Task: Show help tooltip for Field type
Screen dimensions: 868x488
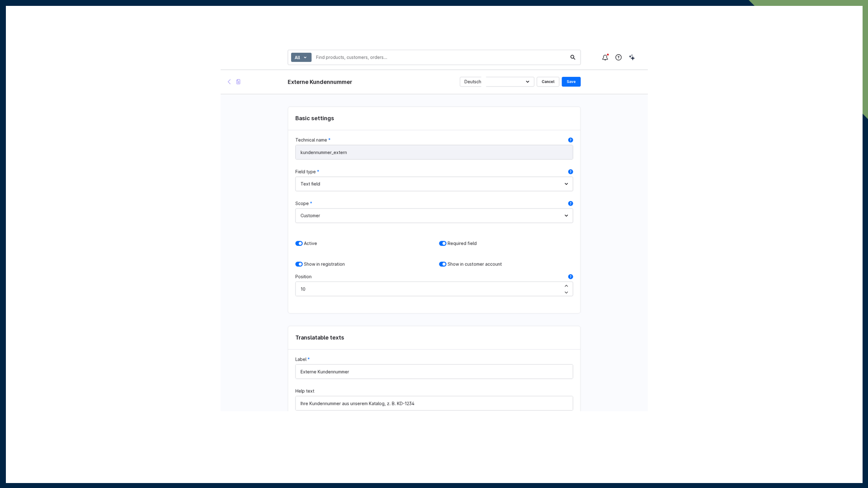Action: tap(571, 172)
